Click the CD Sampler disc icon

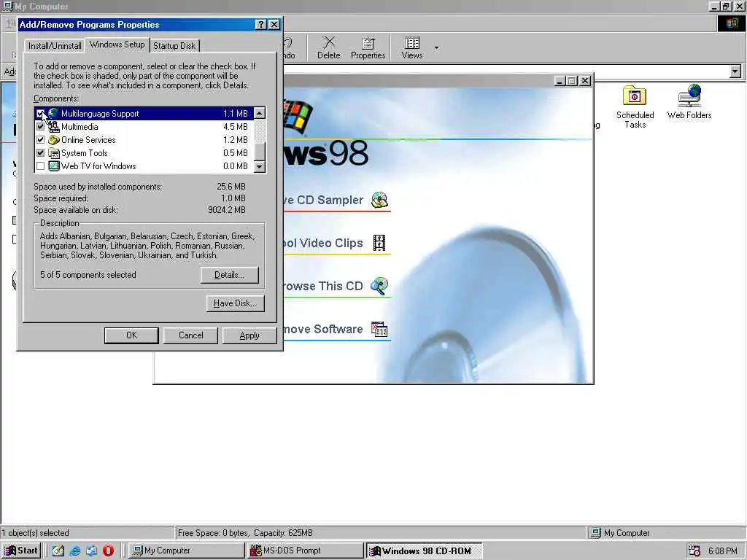(379, 200)
